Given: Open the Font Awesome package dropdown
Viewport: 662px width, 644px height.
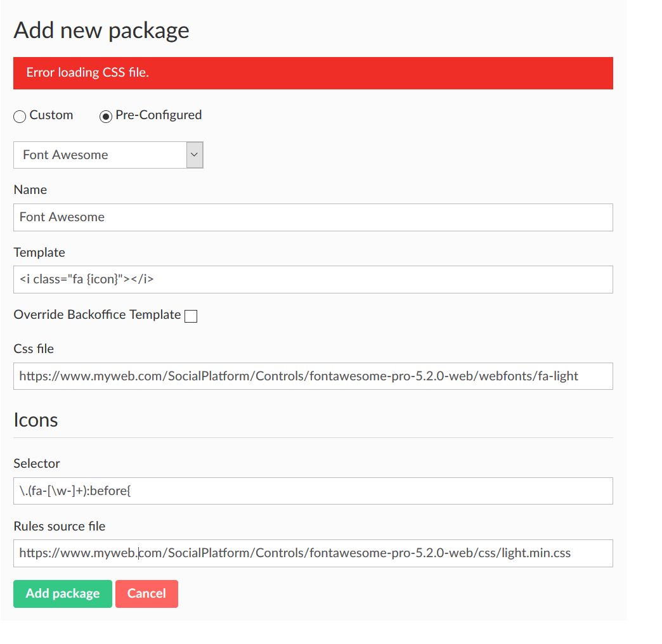Looking at the screenshot, I should pyautogui.click(x=108, y=155).
